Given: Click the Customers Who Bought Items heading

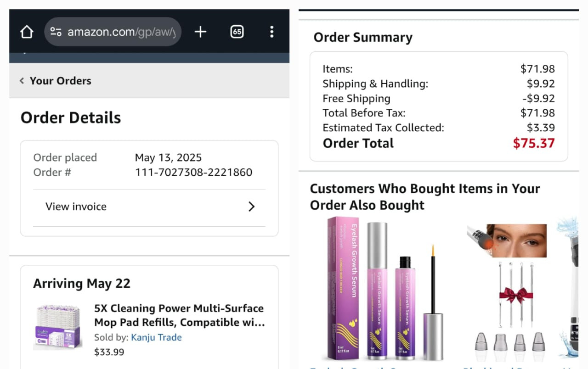Looking at the screenshot, I should pyautogui.click(x=424, y=196).
